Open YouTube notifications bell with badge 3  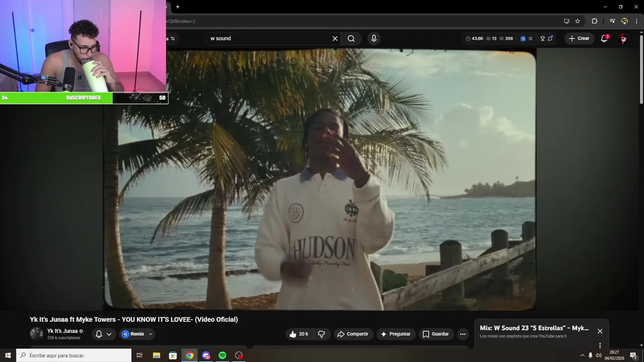tap(604, 39)
